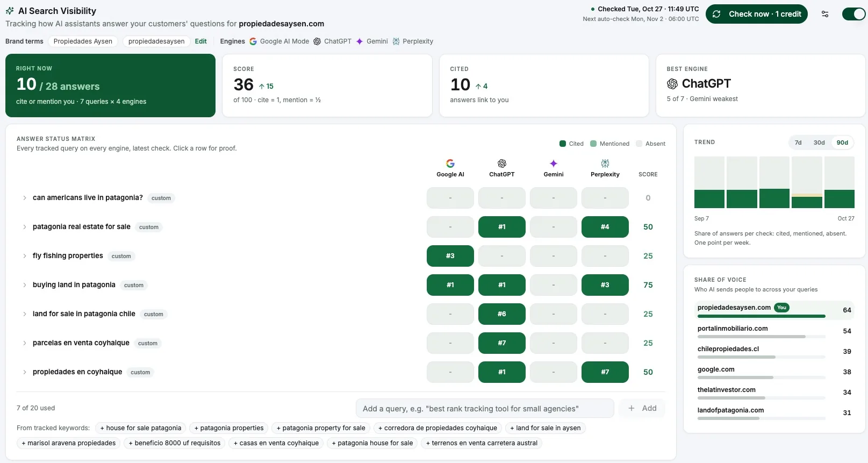Click the ChatGPT column header icon
Image resolution: width=868 pixels, height=463 pixels.
[x=502, y=163]
